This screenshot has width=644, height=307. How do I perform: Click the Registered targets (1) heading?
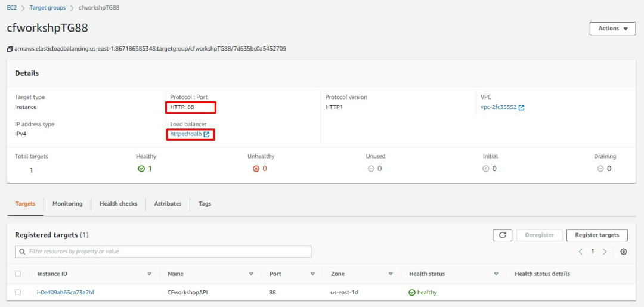pos(52,235)
